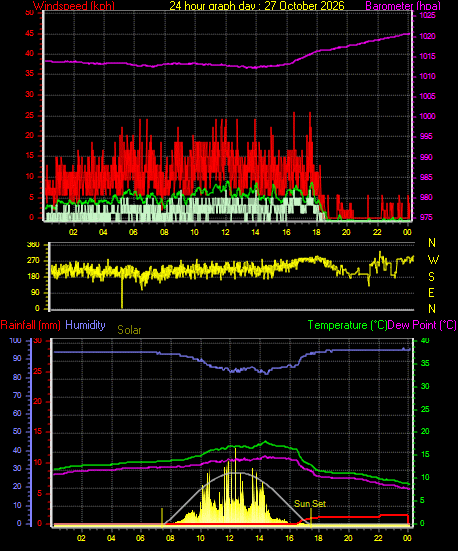Click windspeed axis value "35"
Screen dimensions: 458x551
(30, 74)
